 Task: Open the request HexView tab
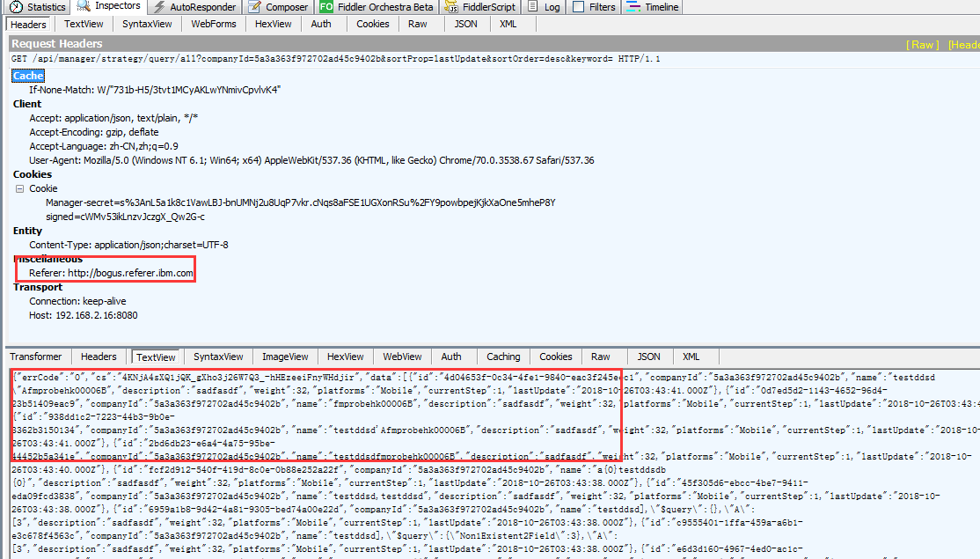[x=273, y=24]
